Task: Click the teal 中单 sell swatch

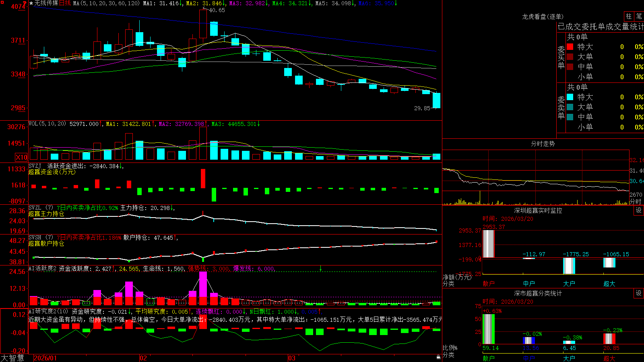Action: point(570,117)
